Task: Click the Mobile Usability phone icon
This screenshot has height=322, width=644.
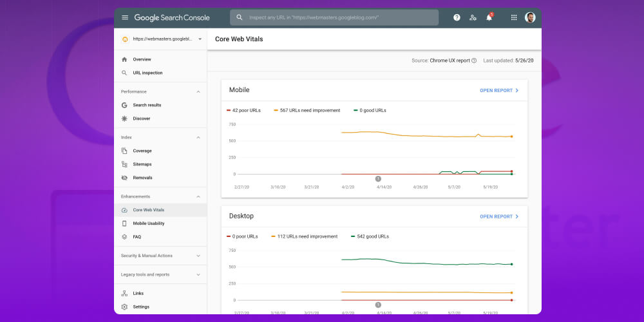Action: pos(124,223)
